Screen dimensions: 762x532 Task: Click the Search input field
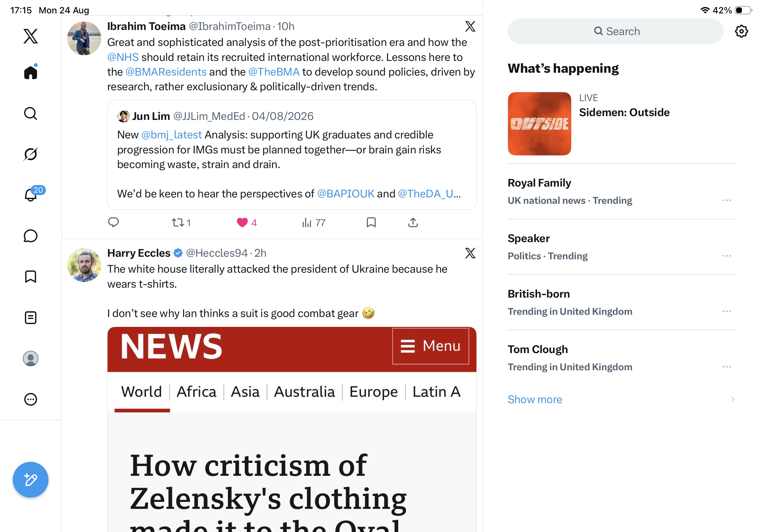(x=615, y=31)
